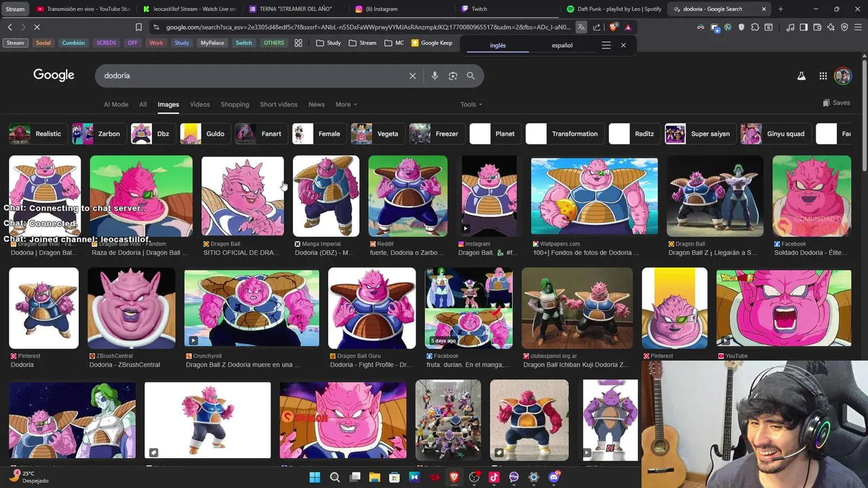Select the español language in translate popup

(x=562, y=45)
